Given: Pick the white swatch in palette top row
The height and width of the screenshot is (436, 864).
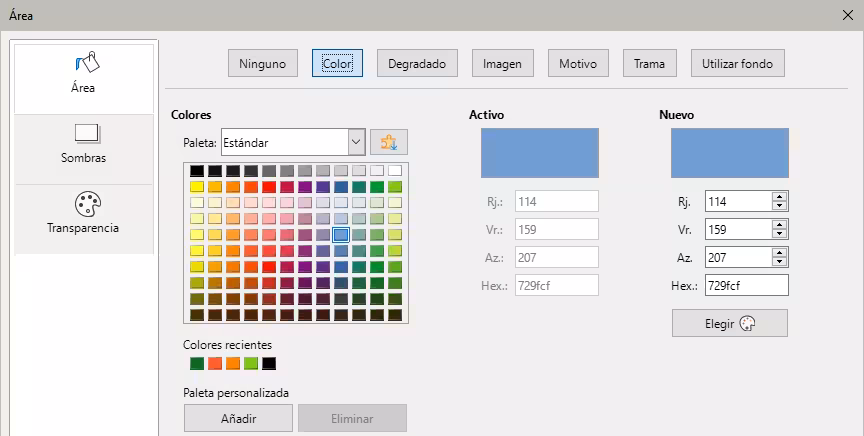Looking at the screenshot, I should pyautogui.click(x=395, y=171).
